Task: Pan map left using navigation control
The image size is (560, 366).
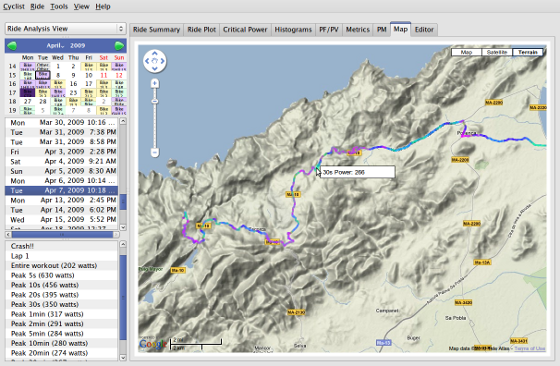Action: point(147,61)
